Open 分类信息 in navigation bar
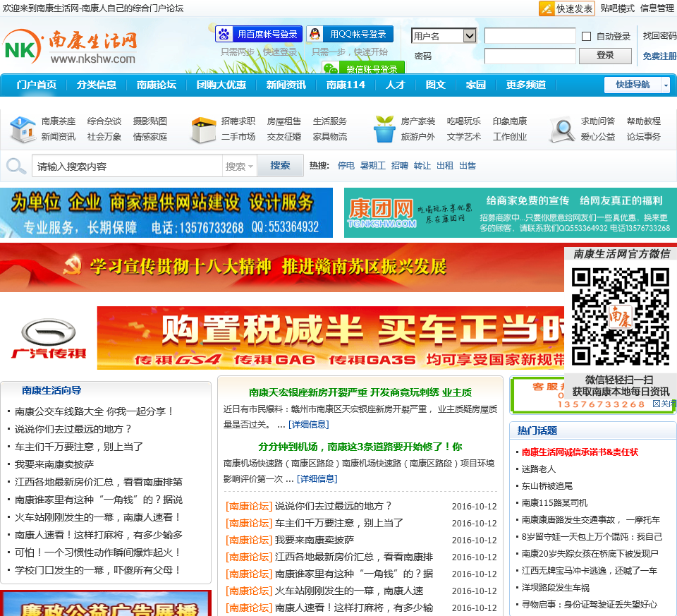This screenshot has height=616, width=677. (x=97, y=85)
